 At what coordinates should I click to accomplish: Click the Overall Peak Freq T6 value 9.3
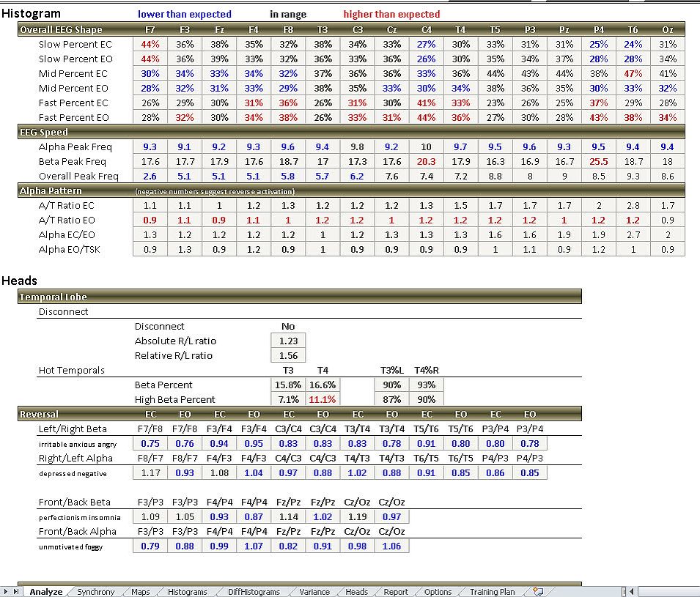[x=633, y=177]
